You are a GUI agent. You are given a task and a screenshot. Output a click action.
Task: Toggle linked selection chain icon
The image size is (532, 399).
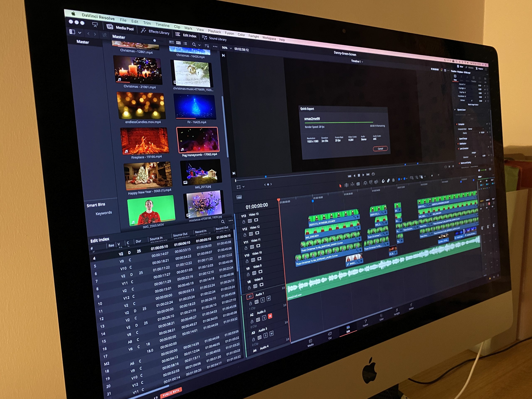pyautogui.click(x=388, y=181)
